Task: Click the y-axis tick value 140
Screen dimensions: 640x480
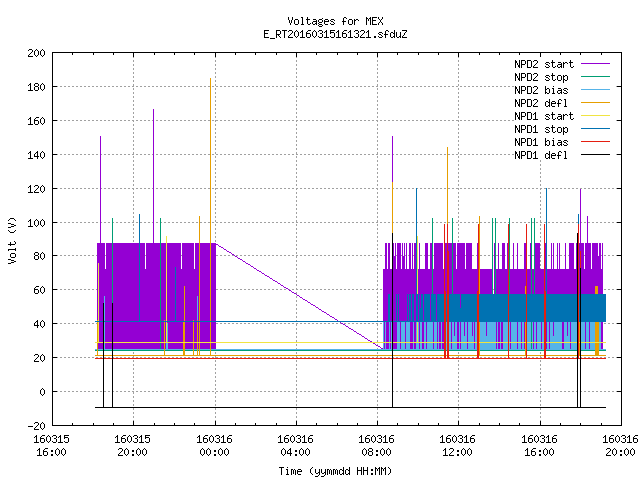Action: tap(36, 155)
